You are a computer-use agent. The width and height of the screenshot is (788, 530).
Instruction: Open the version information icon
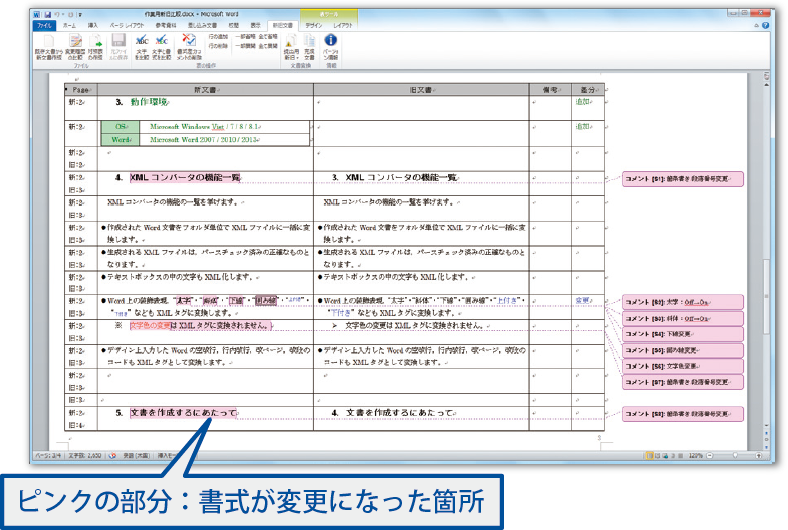(331, 43)
